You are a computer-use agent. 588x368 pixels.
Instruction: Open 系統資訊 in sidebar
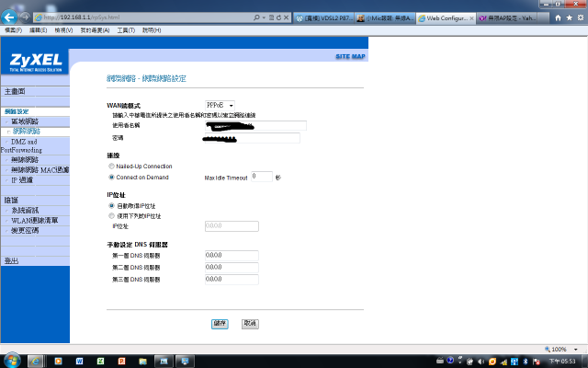point(25,211)
